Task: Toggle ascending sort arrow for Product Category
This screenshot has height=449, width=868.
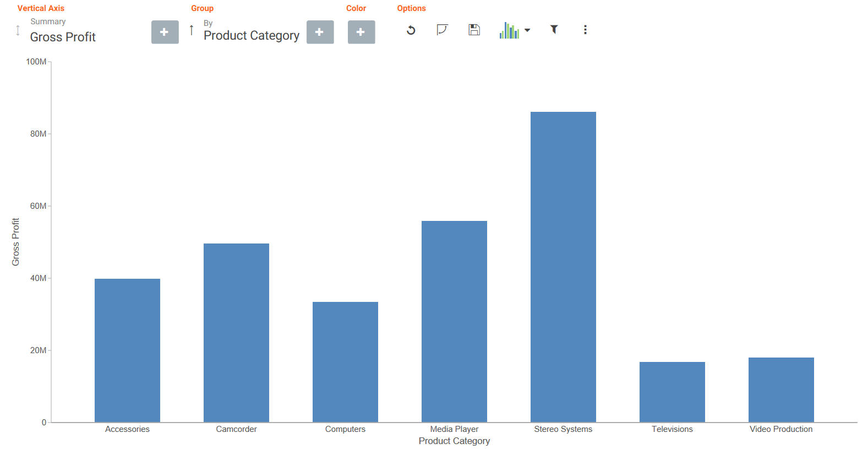Action: (x=191, y=30)
